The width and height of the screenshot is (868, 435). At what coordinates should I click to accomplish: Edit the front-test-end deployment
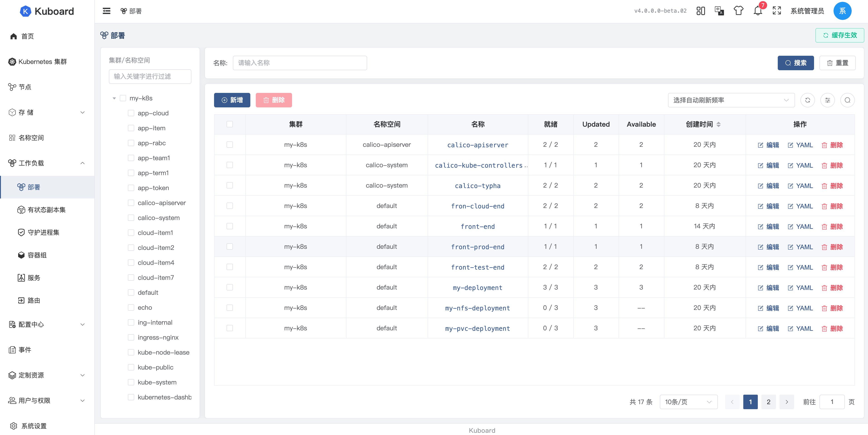768,267
